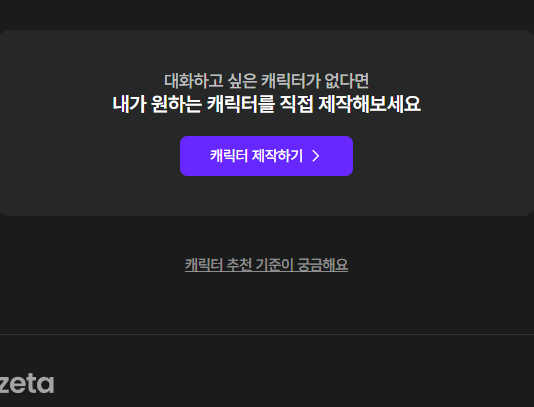Viewport: 534px width, 407px height.
Task: Click the 캐릭터 제작하기 label text
Action: point(256,156)
